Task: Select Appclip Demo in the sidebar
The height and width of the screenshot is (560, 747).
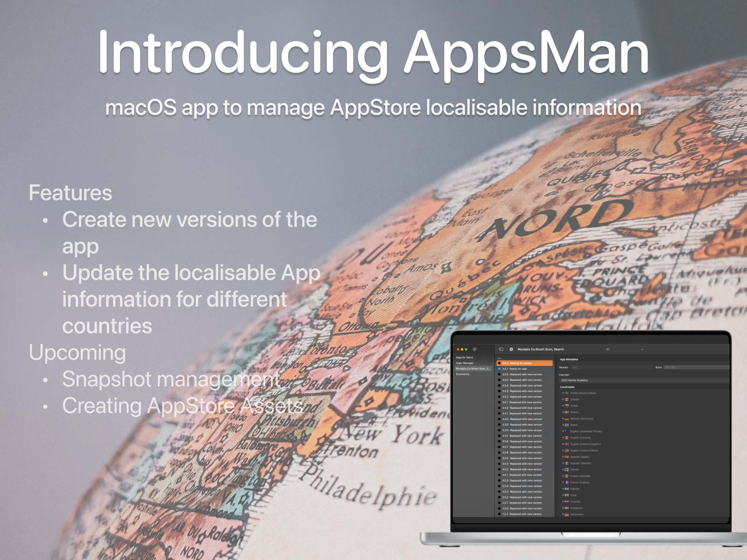Action: point(473,357)
